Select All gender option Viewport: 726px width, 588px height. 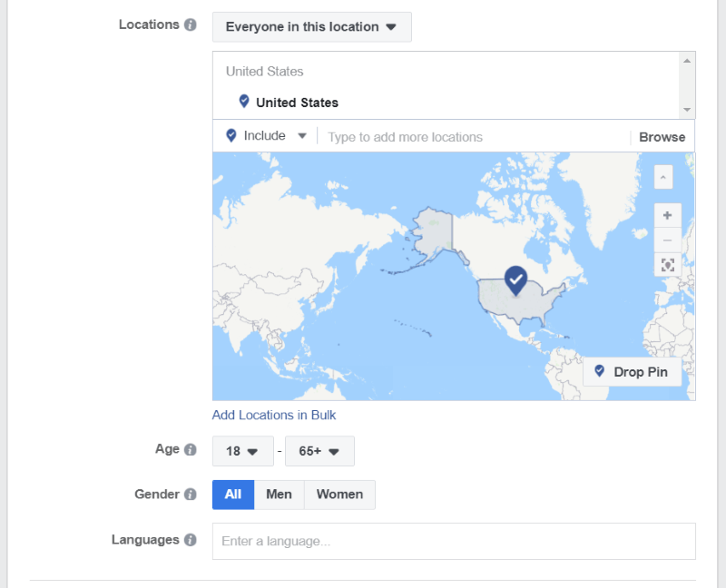233,495
